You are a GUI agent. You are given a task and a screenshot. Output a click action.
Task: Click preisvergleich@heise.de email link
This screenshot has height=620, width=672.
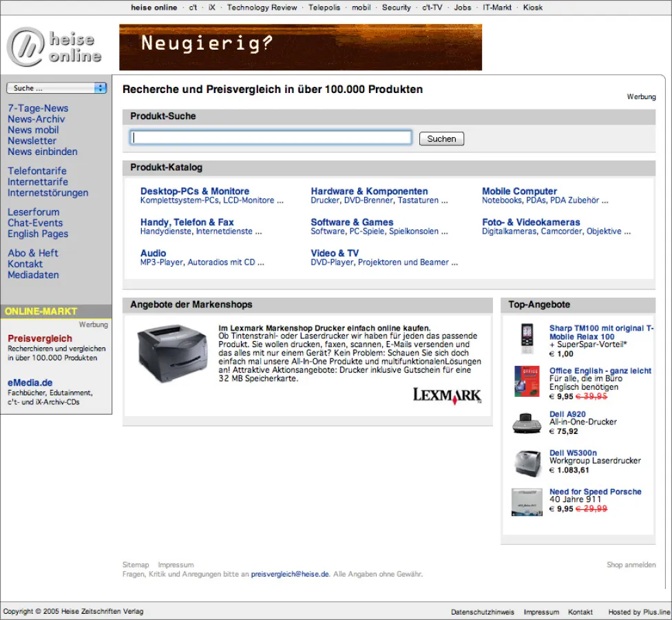(x=290, y=574)
